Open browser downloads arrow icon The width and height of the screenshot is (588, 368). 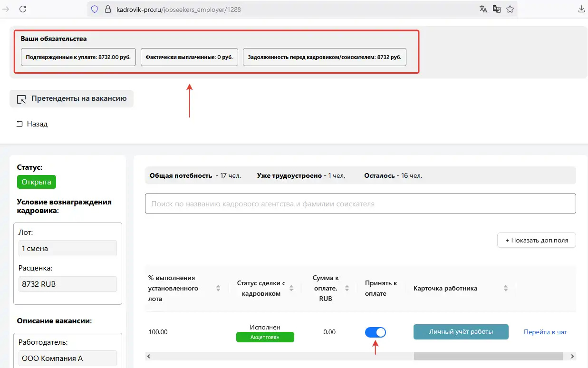pos(581,9)
